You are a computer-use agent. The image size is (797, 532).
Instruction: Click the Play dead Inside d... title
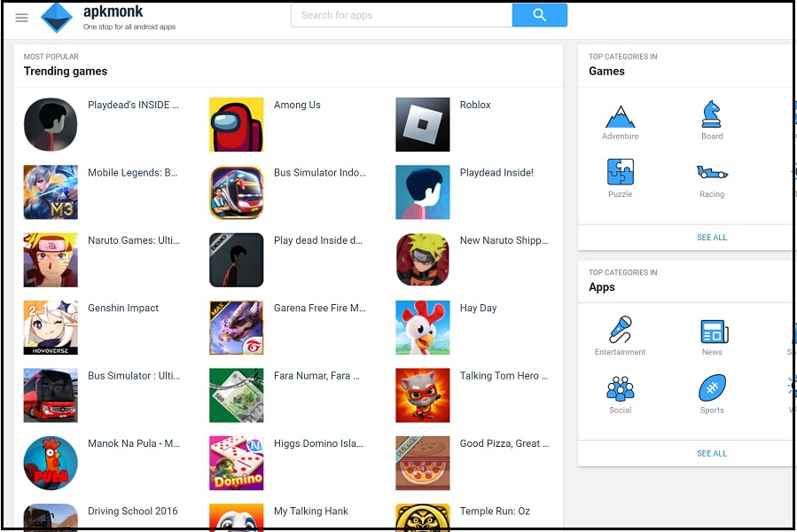pyautogui.click(x=318, y=240)
